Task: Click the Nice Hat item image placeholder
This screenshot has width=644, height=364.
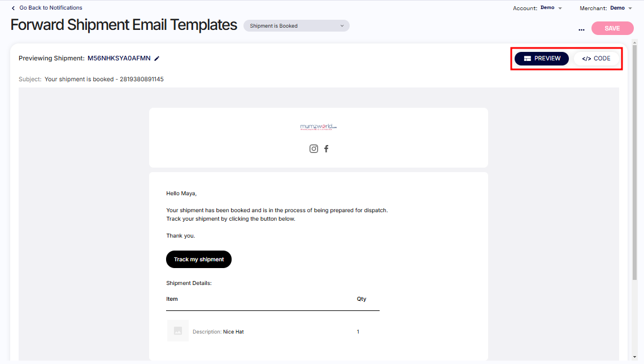Action: (178, 331)
